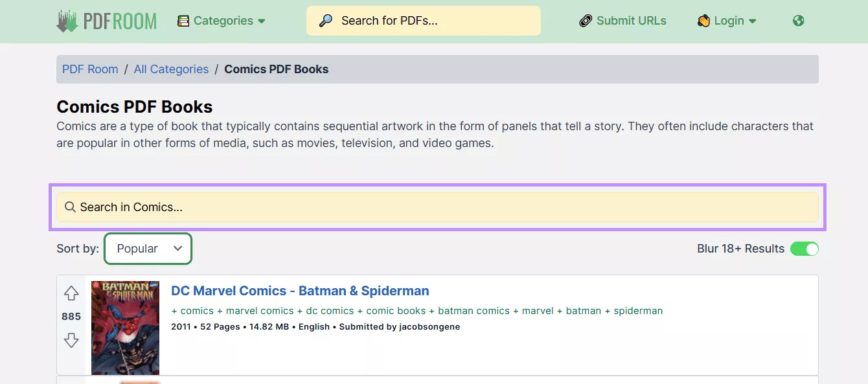The width and height of the screenshot is (868, 384).
Task: Click the hand icon next to Login
Action: click(x=703, y=20)
